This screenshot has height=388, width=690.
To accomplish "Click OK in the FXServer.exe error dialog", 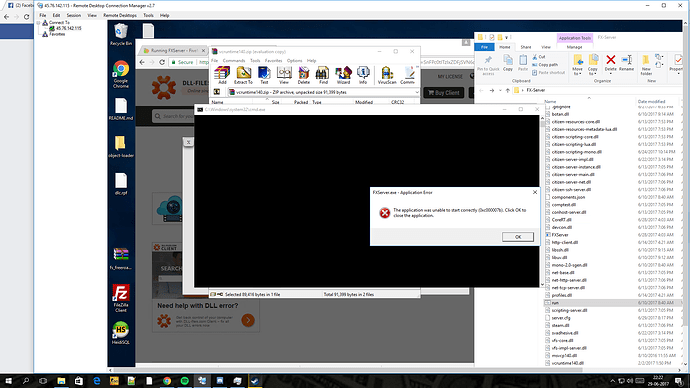I will (x=518, y=237).
